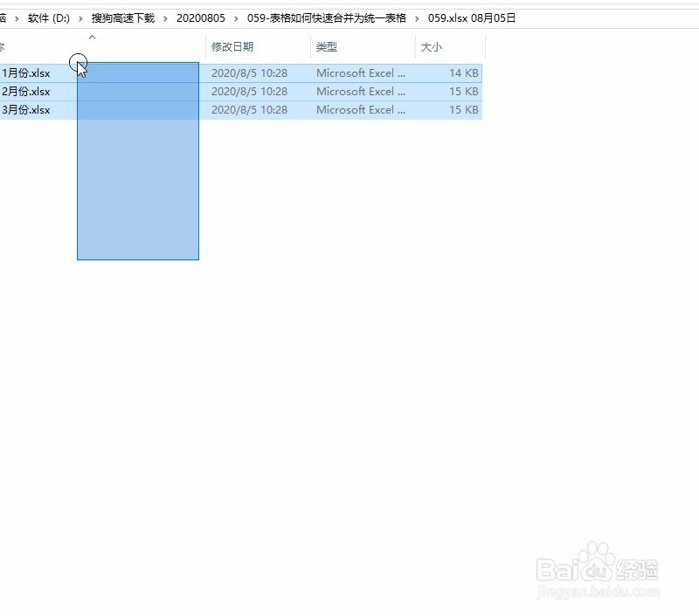This screenshot has width=699, height=616.
Task: Click the 15 KB size of 2月份.xlsx
Action: point(464,92)
